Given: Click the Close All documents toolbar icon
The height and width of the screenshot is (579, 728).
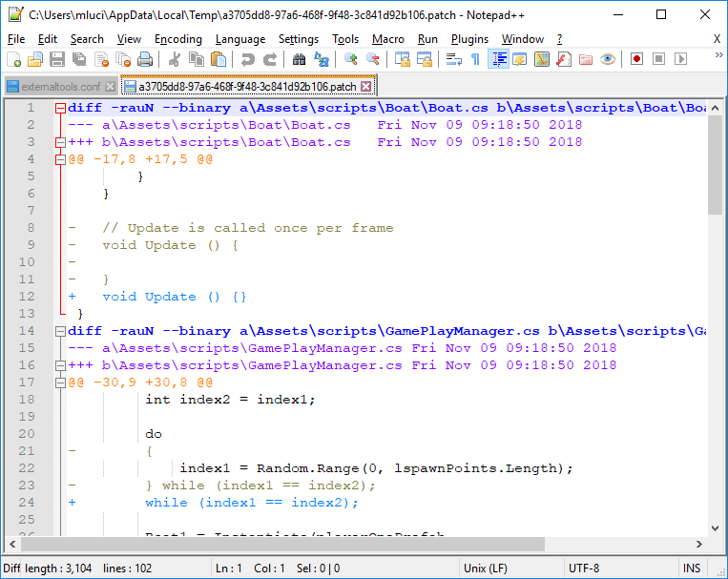Looking at the screenshot, I should click(x=123, y=59).
